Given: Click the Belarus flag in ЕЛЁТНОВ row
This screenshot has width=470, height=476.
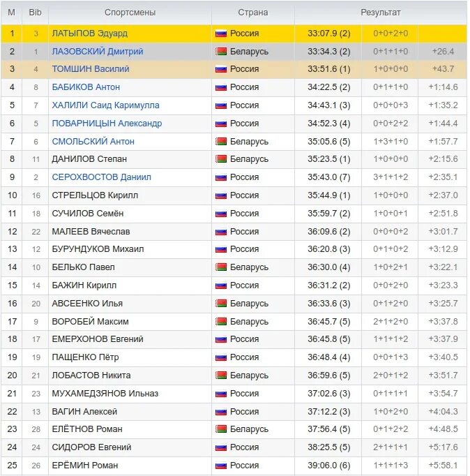Looking at the screenshot, I should pyautogui.click(x=221, y=429).
